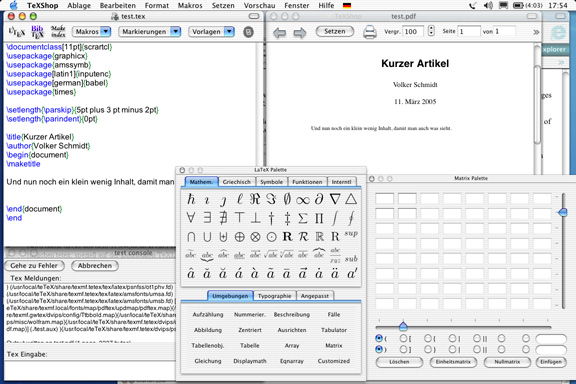Insert the hbar symbol from LaTeX Palette

click(191, 199)
